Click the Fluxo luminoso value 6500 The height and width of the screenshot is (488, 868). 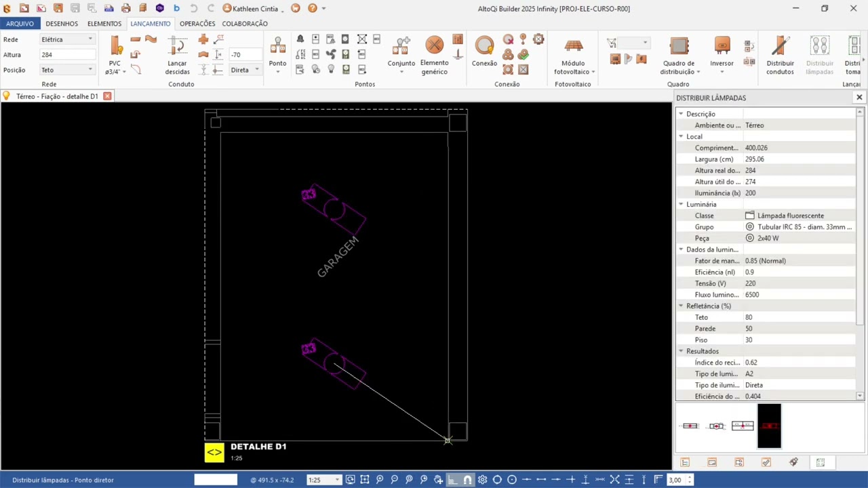(800, 295)
